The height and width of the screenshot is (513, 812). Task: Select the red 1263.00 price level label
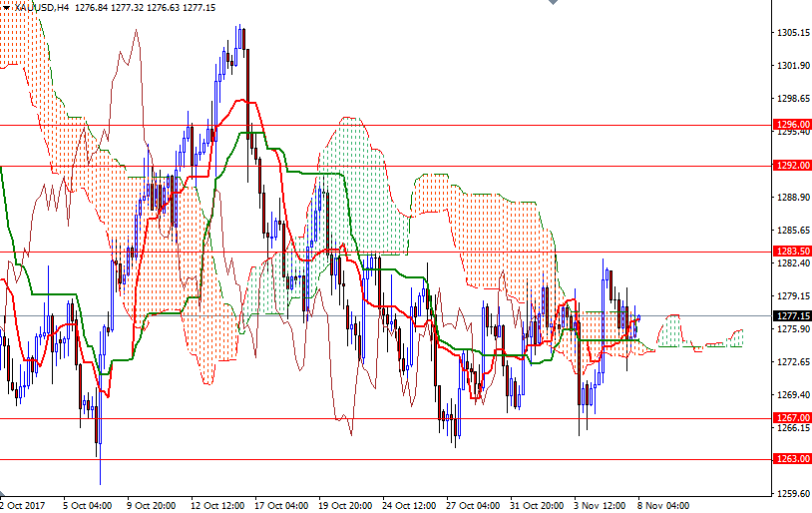click(x=792, y=459)
